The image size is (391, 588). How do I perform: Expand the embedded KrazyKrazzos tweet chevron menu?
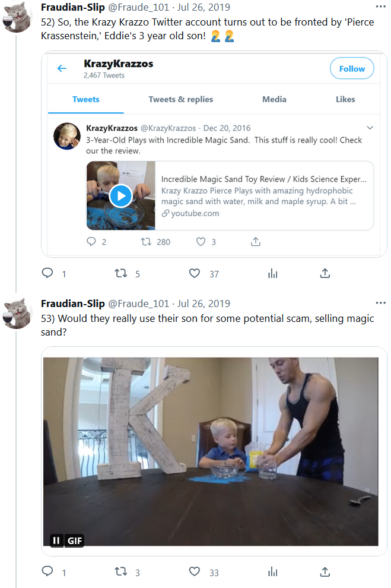tap(370, 128)
